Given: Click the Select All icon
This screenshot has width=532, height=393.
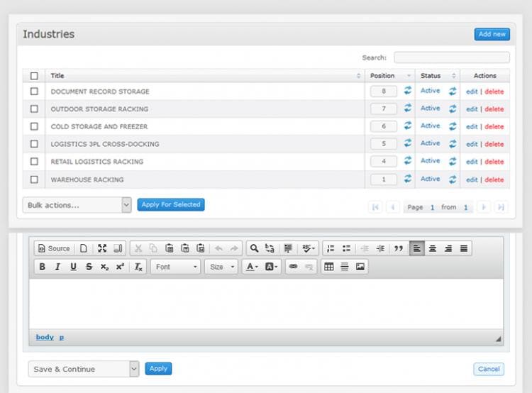Looking at the screenshot, I should 288,248.
